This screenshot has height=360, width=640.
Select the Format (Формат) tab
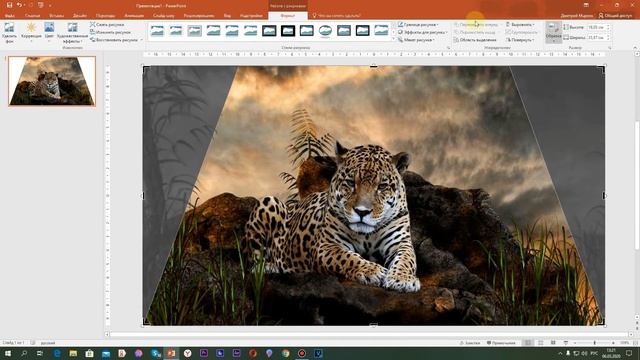pyautogui.click(x=288, y=16)
